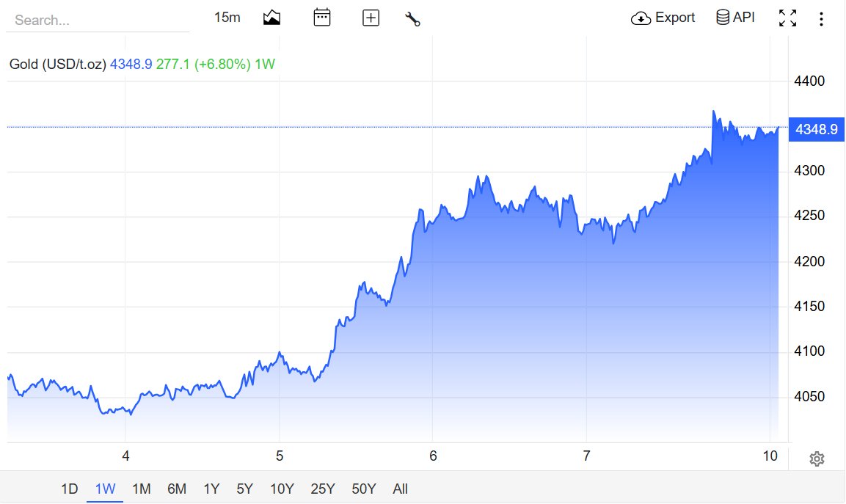Show All historical data

pyautogui.click(x=401, y=489)
